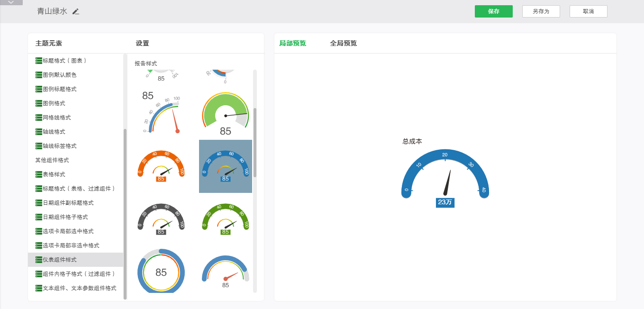Pick the green filled arc gauge style
644x309 pixels.
(226, 114)
